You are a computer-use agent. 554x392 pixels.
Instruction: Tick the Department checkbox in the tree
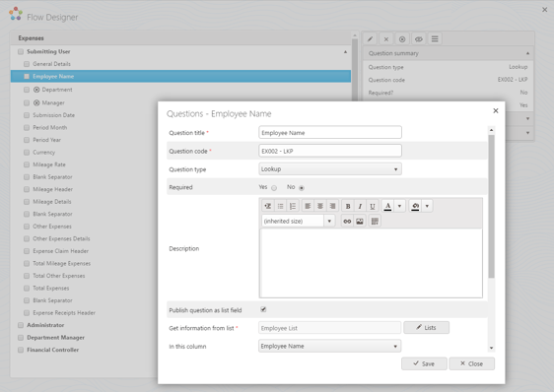pos(27,90)
